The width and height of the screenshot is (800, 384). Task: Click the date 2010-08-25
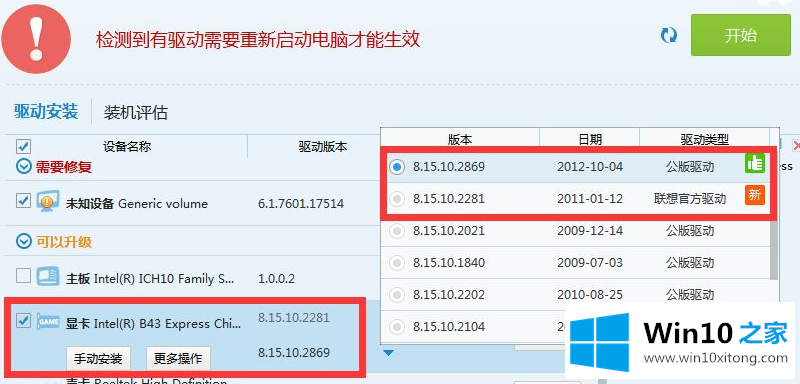tap(590, 295)
